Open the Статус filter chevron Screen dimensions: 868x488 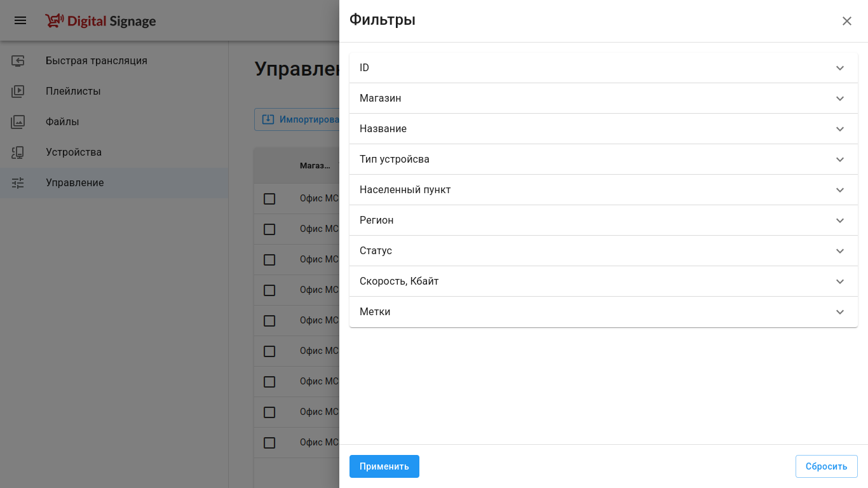click(839, 251)
